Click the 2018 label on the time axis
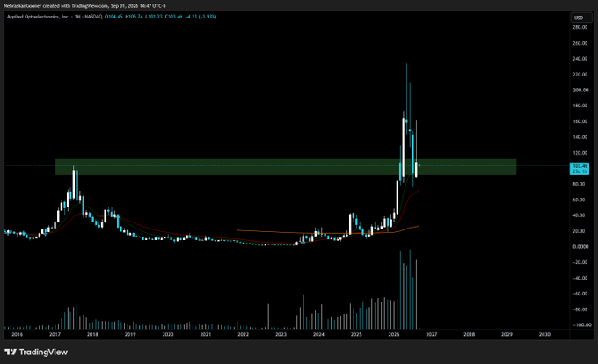This screenshot has height=364, width=598. (92, 334)
